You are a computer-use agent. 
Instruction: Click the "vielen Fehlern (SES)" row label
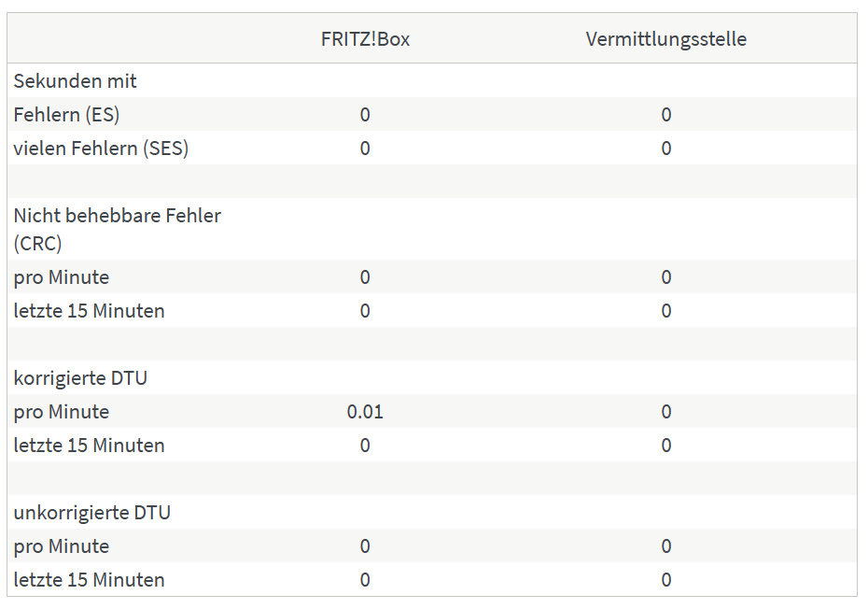[101, 149]
